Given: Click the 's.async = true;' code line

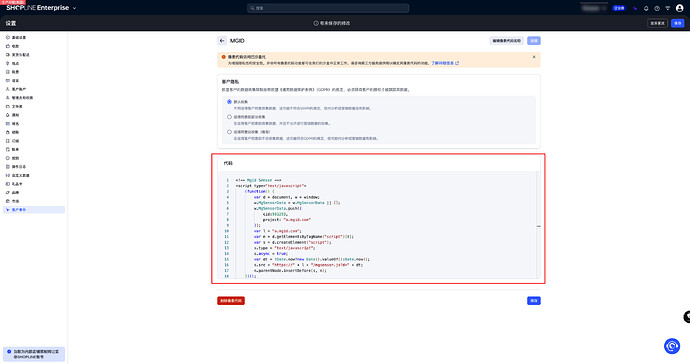Looking at the screenshot, I should [271, 254].
